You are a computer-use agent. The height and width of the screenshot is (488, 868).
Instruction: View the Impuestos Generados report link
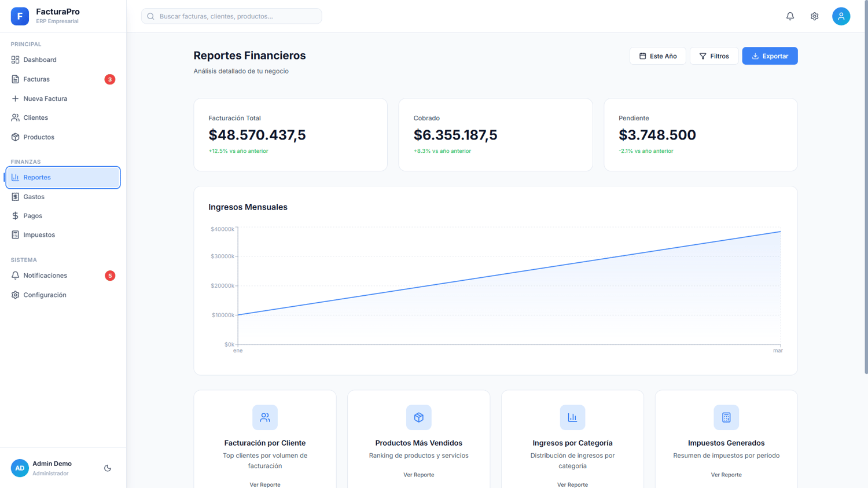point(726,475)
